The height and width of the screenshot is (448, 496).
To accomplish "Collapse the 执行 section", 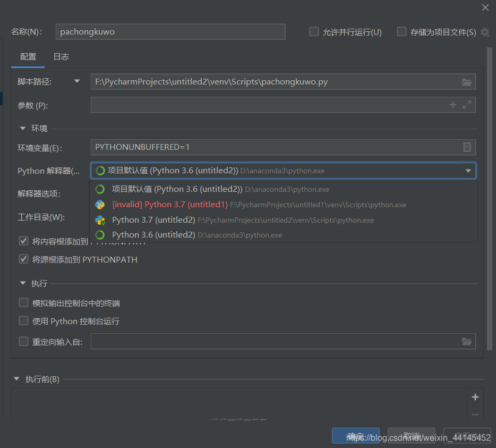I will 23,284.
